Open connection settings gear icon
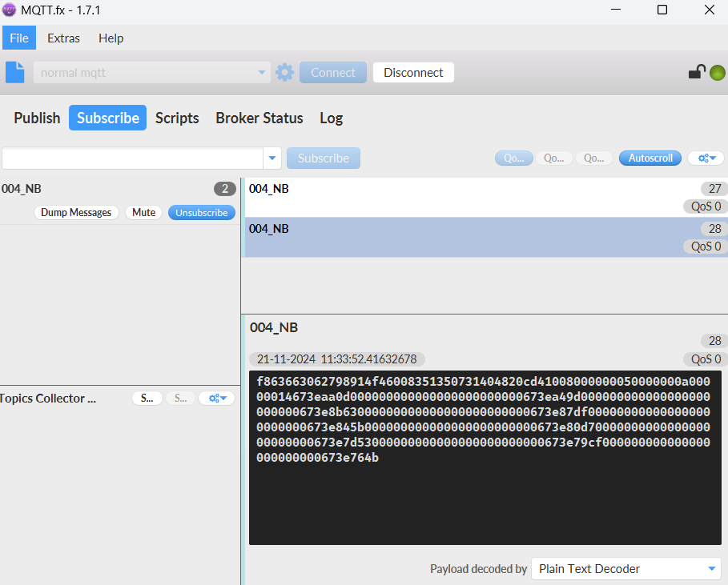The width and height of the screenshot is (728, 585). (x=284, y=72)
